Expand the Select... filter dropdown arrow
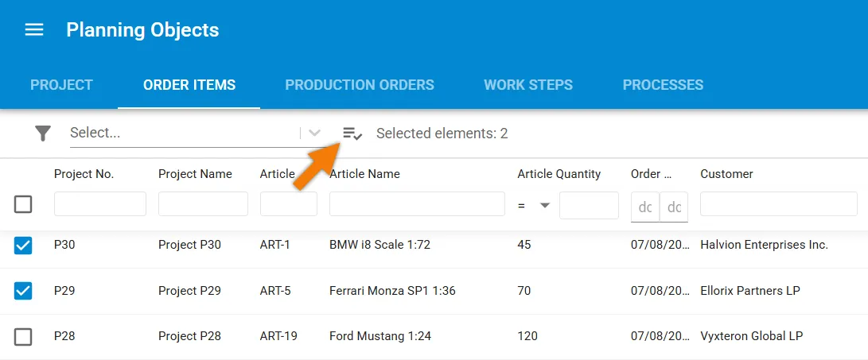This screenshot has height=360, width=868. (314, 133)
